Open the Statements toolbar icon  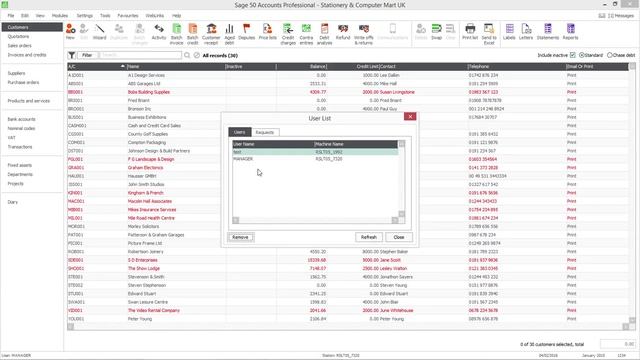pos(548,31)
